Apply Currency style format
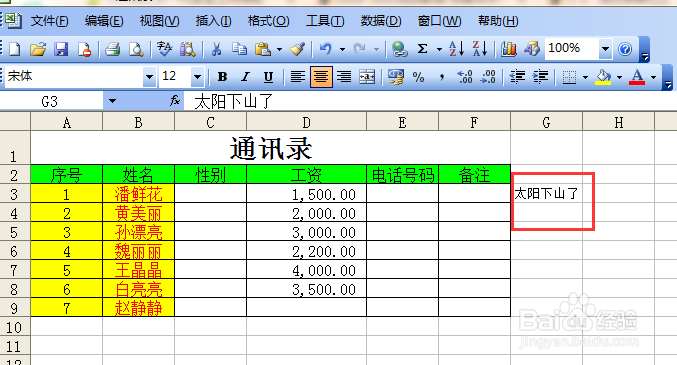The image size is (677, 365). click(x=395, y=77)
